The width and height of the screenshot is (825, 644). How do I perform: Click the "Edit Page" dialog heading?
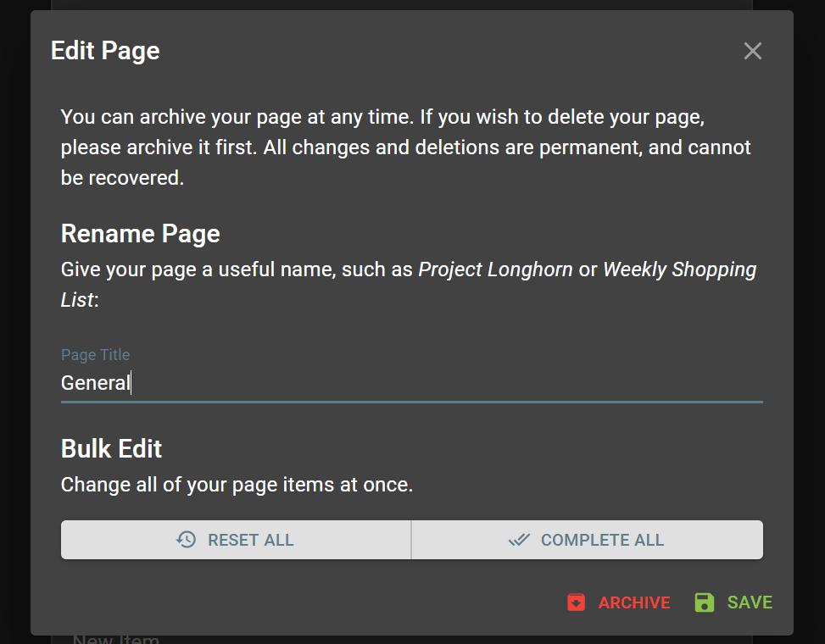tap(105, 51)
